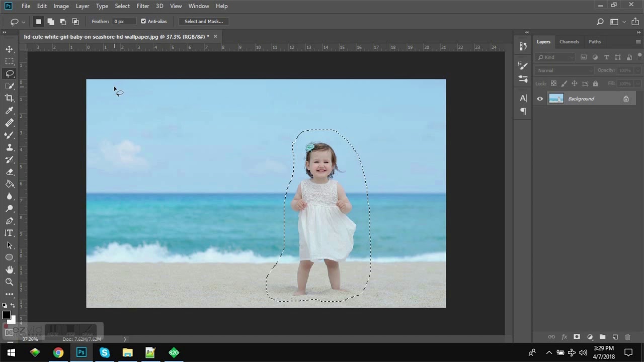Click the Select and Mask button
The height and width of the screenshot is (362, 644).
pos(203,22)
